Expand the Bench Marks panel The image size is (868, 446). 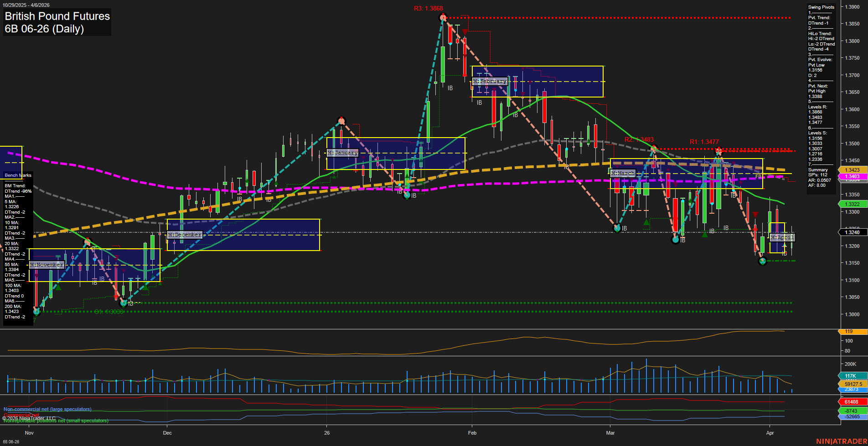click(x=17, y=175)
